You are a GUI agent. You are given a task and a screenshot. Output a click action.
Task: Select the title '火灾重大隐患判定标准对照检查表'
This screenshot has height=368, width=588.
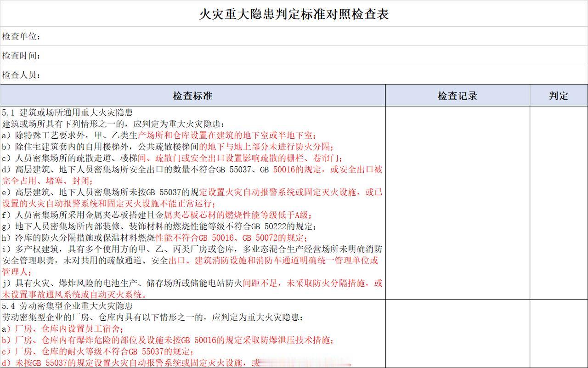(294, 14)
